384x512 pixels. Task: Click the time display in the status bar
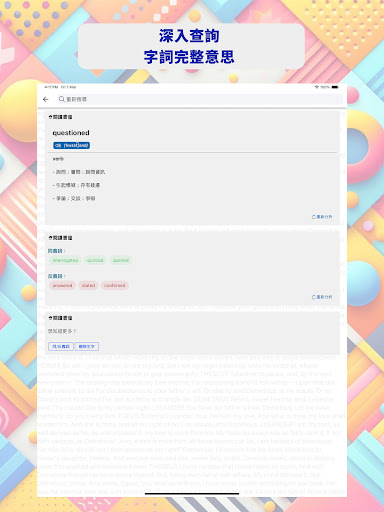tap(51, 87)
